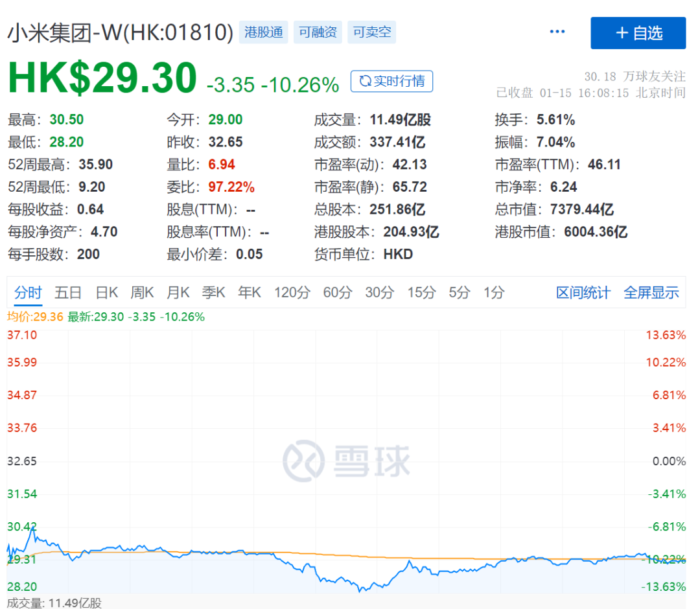Click 全屏显示 fullscreen link
The image size is (700, 609).
tap(651, 293)
